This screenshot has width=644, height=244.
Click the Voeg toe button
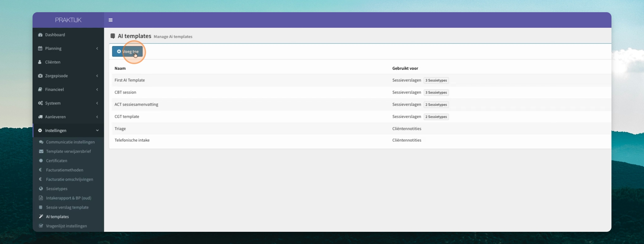tap(127, 52)
